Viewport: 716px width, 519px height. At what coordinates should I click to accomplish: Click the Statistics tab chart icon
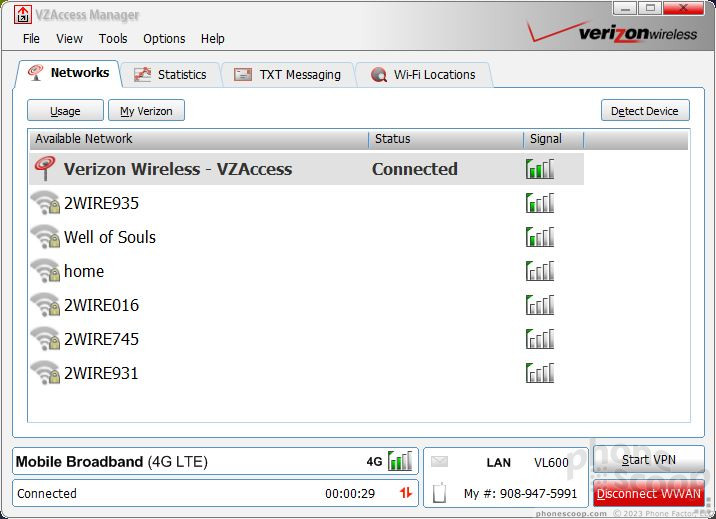click(x=142, y=74)
